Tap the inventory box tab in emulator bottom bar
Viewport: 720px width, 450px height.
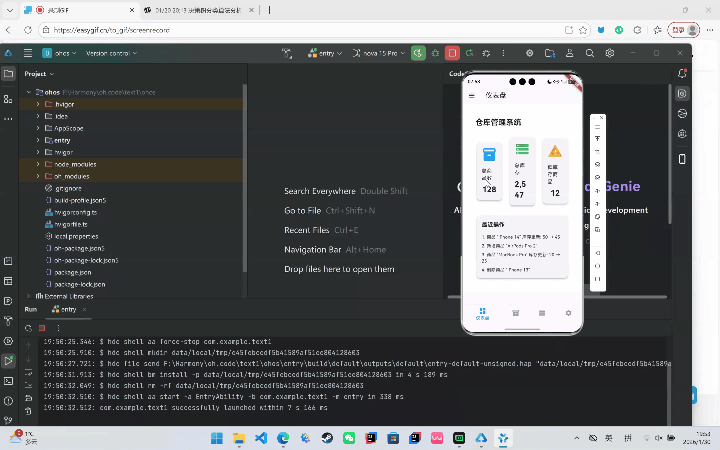(x=515, y=313)
